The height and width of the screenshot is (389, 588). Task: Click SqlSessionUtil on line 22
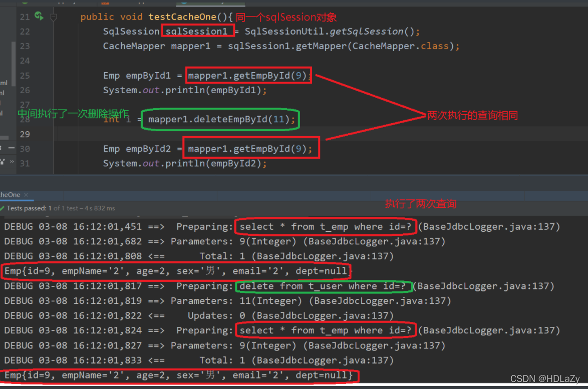(284, 32)
